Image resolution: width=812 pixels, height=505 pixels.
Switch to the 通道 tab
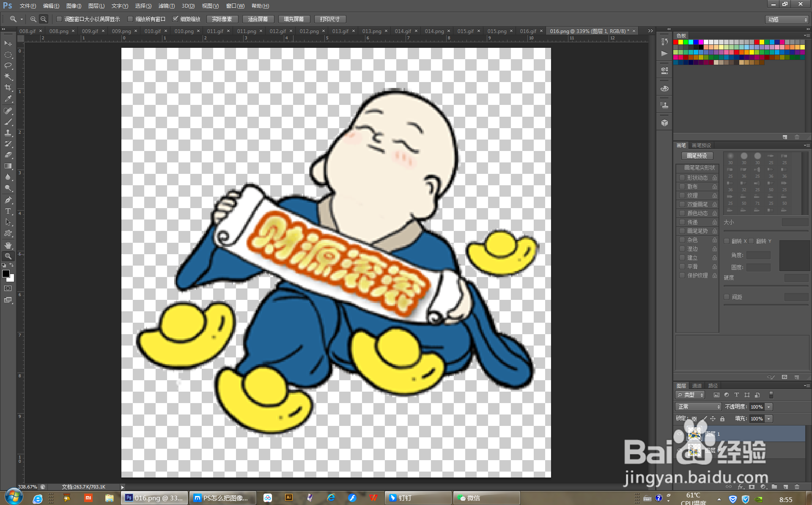(697, 386)
